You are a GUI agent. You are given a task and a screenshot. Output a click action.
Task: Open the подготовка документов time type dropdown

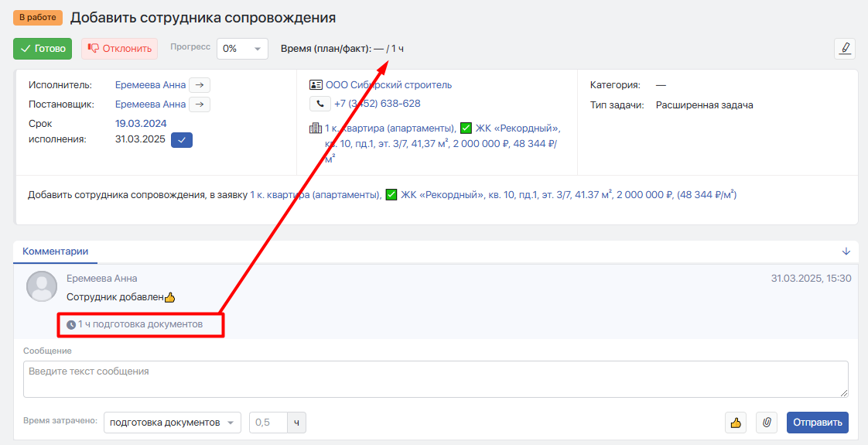click(x=172, y=423)
